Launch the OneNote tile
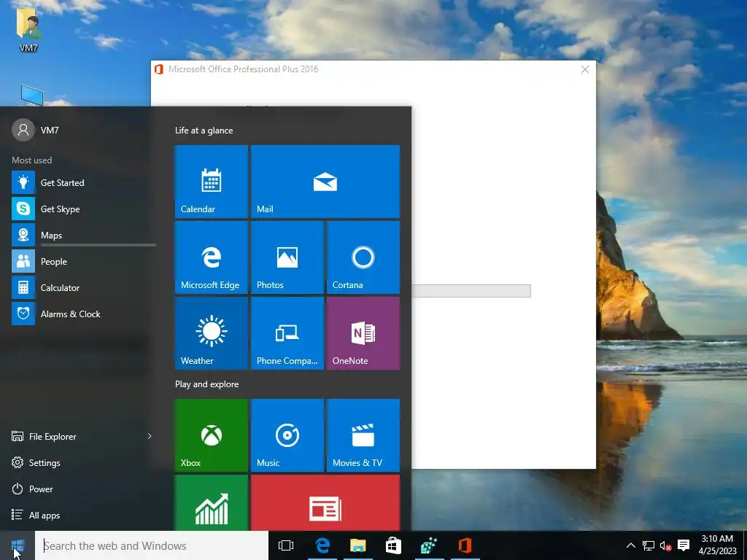747x560 pixels. [x=363, y=332]
